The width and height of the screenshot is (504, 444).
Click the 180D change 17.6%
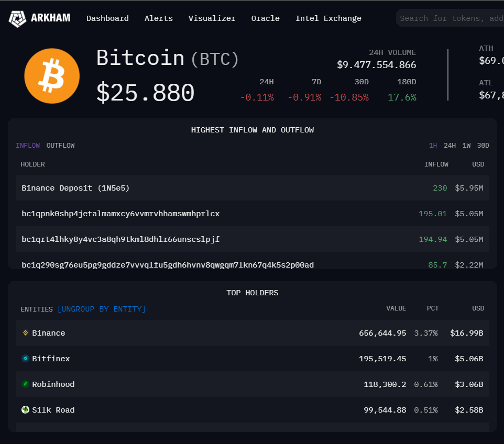tap(402, 97)
